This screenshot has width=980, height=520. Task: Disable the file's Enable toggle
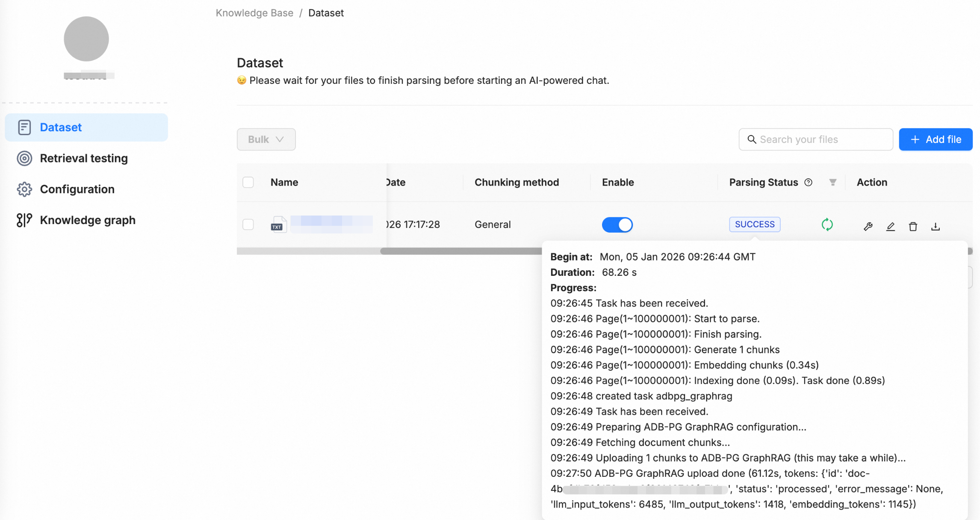tap(617, 225)
